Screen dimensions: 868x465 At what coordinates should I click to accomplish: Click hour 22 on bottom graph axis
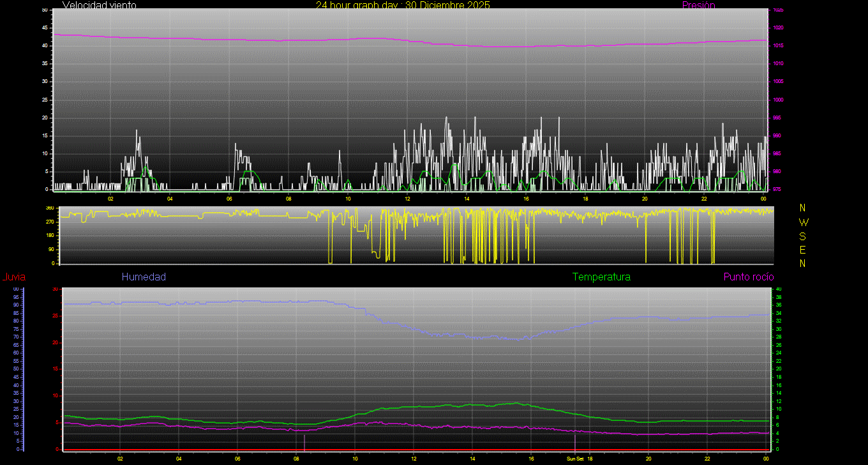point(707,459)
